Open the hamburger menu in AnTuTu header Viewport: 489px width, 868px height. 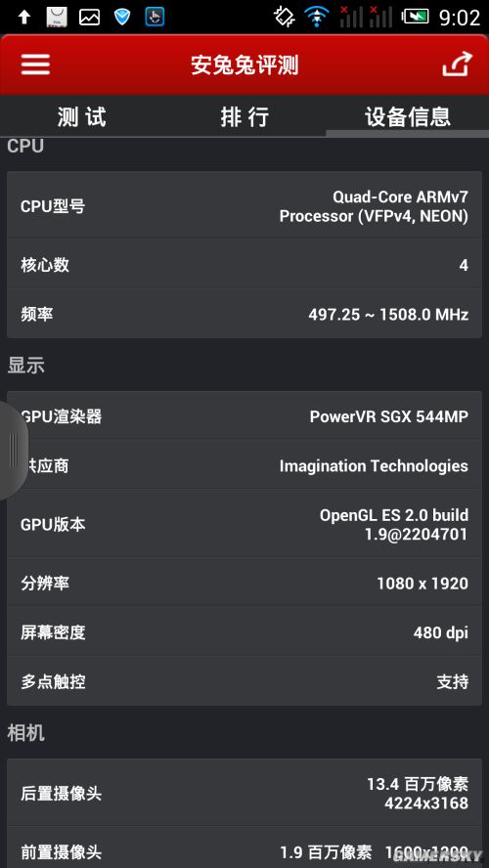click(x=35, y=65)
